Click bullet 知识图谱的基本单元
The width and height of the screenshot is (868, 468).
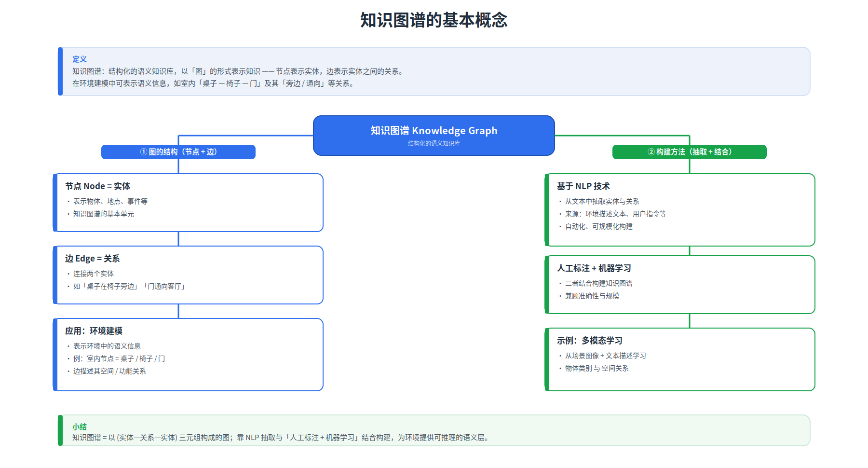coord(104,214)
